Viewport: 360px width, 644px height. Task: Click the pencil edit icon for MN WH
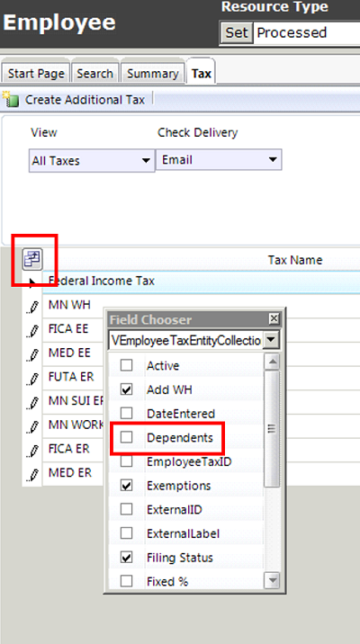point(33,307)
